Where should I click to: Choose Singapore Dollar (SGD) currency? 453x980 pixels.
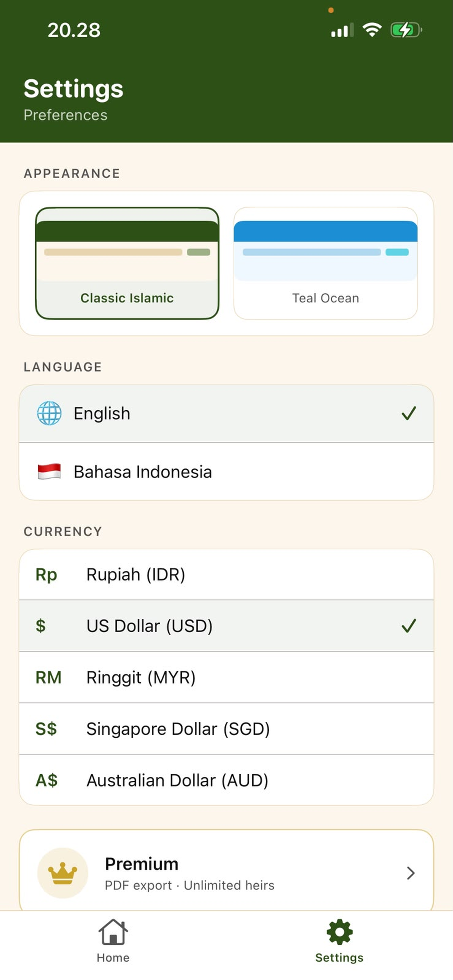click(226, 728)
